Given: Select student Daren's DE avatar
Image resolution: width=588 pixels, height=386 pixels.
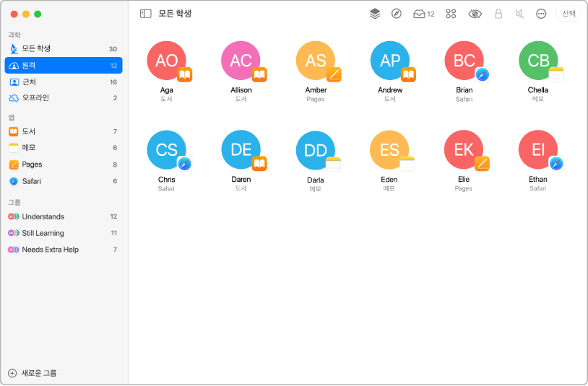Looking at the screenshot, I should [x=241, y=149].
